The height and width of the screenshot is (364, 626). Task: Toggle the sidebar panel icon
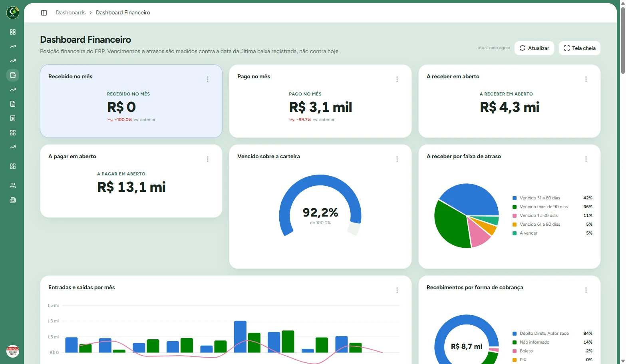coord(44,13)
